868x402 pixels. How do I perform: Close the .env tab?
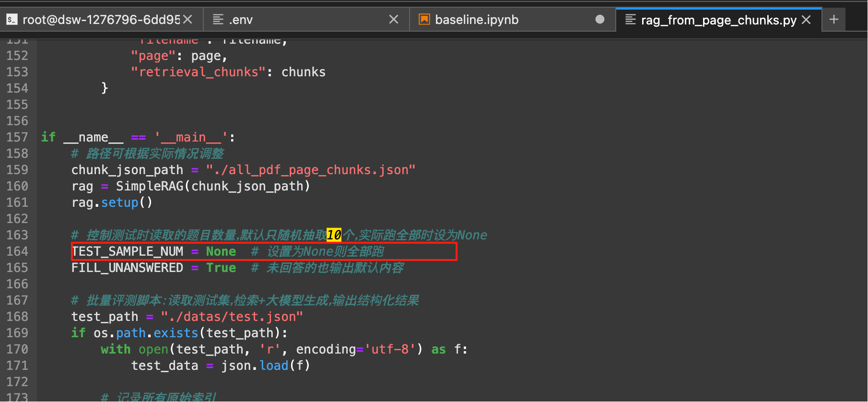pos(393,20)
